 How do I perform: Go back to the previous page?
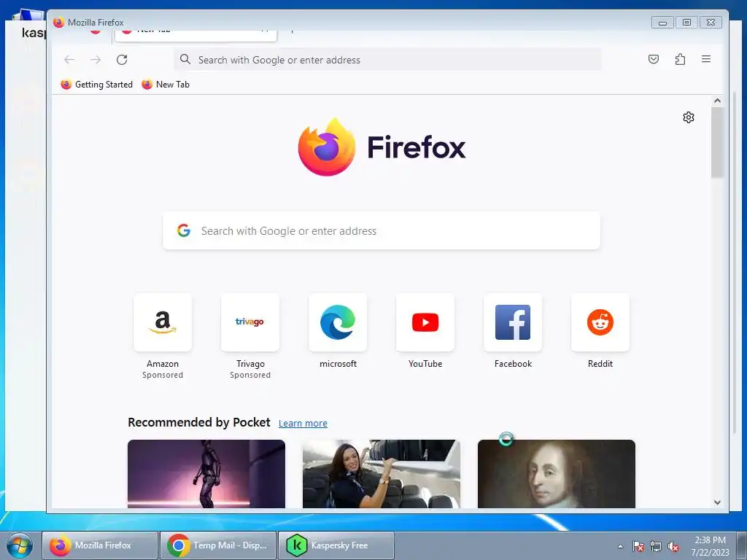click(69, 60)
